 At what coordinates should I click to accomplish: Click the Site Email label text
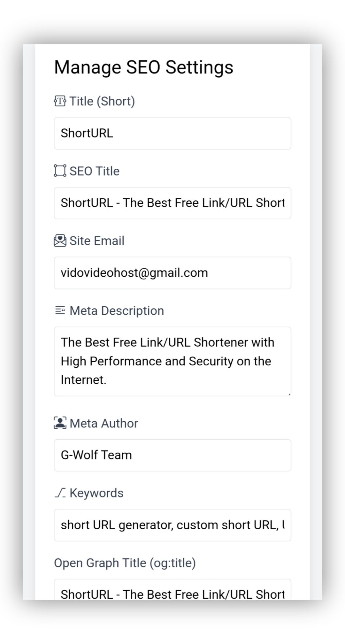point(97,241)
